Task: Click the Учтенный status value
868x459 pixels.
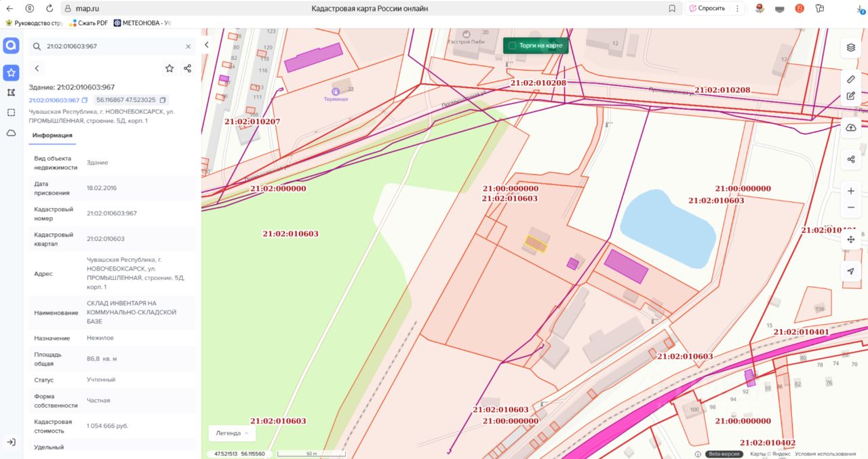Action: 101,380
